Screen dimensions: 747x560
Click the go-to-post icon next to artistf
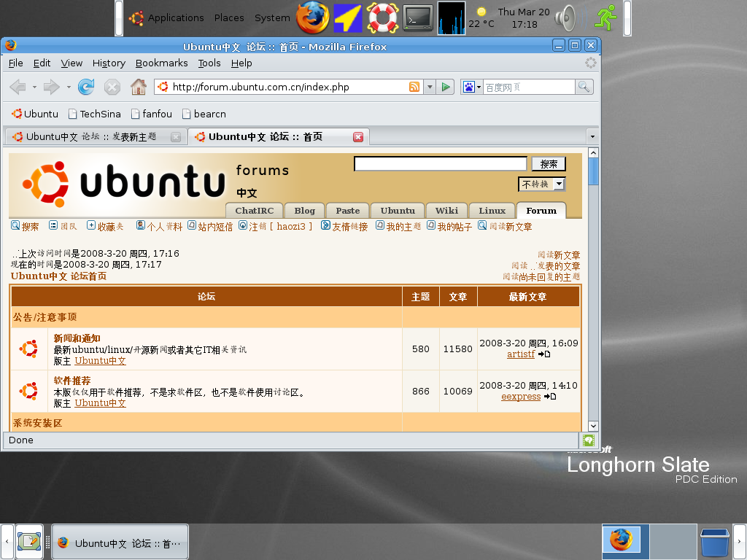click(544, 354)
